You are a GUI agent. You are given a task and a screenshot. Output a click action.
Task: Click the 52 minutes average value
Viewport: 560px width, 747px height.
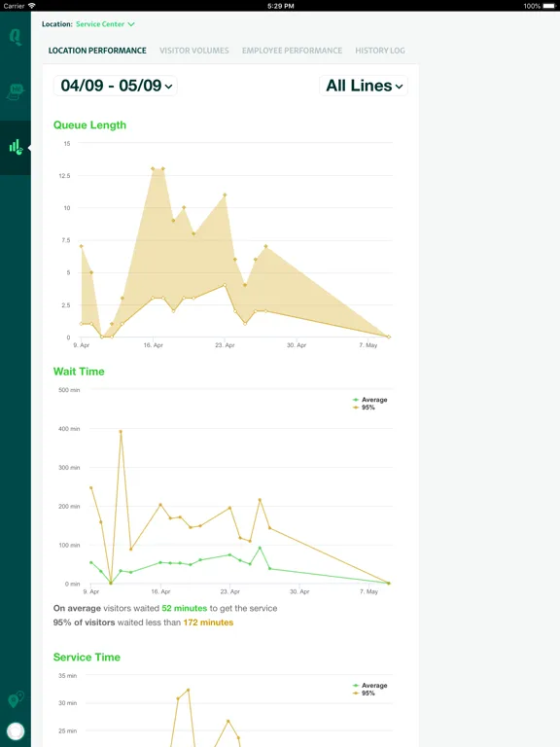(x=185, y=608)
